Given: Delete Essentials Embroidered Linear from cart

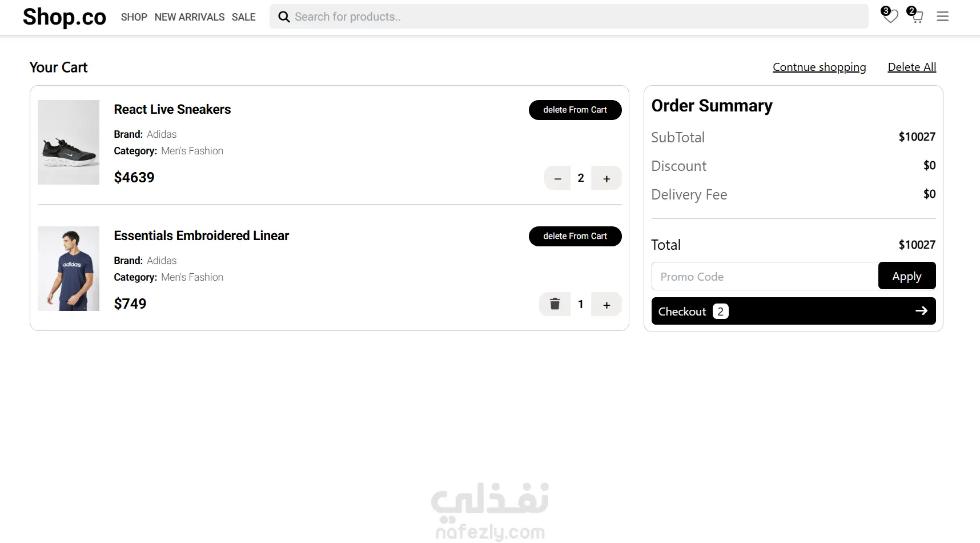Looking at the screenshot, I should [x=575, y=236].
